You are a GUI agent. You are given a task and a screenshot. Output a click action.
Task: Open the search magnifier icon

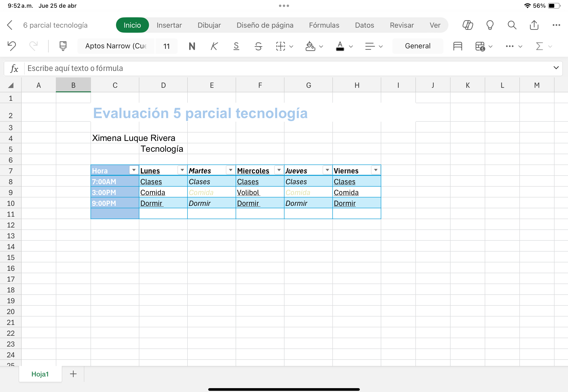pyautogui.click(x=512, y=25)
